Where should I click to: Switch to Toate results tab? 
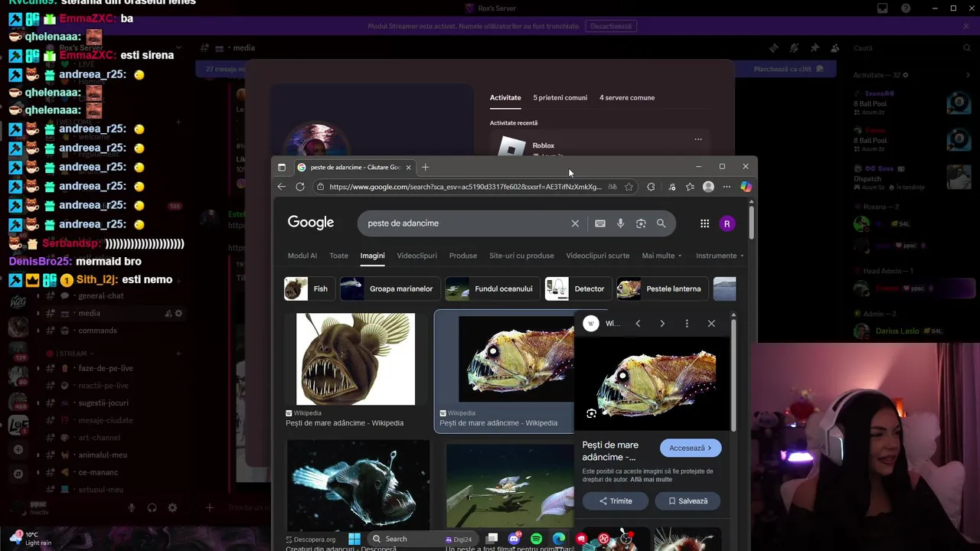(x=338, y=256)
